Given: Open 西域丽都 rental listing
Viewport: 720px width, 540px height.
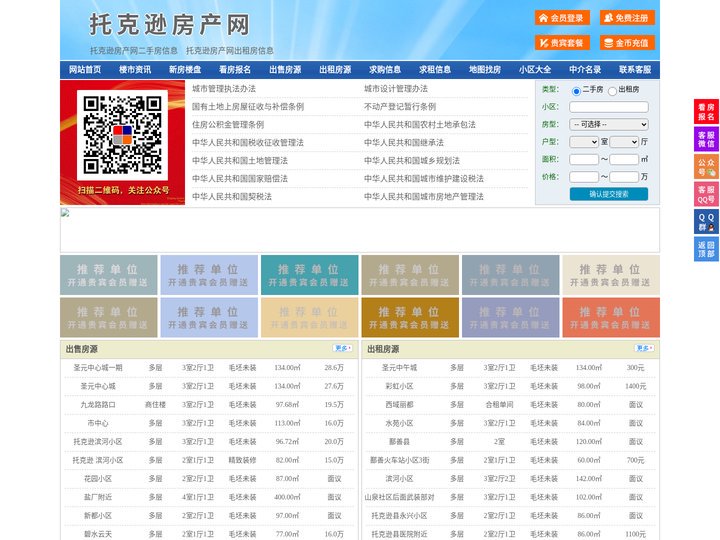Looking at the screenshot, I should [399, 405].
